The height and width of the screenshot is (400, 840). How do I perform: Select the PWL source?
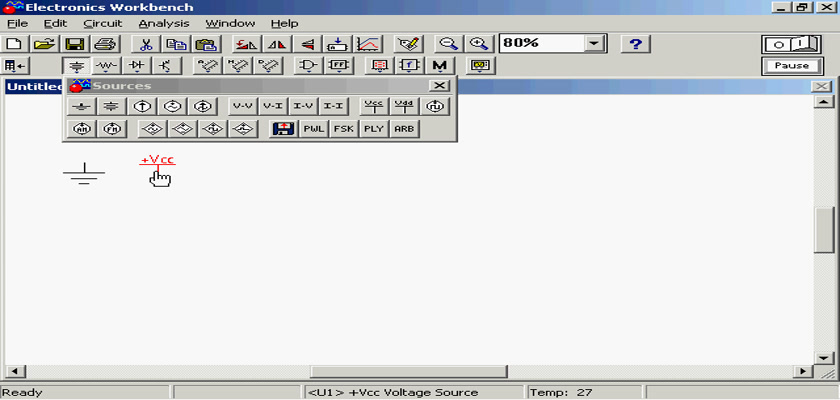coord(314,129)
